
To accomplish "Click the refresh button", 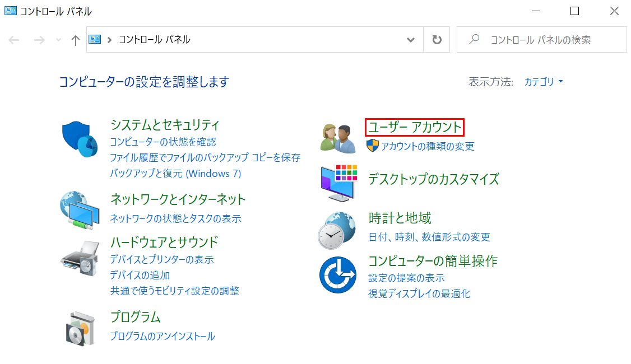I will (x=437, y=39).
